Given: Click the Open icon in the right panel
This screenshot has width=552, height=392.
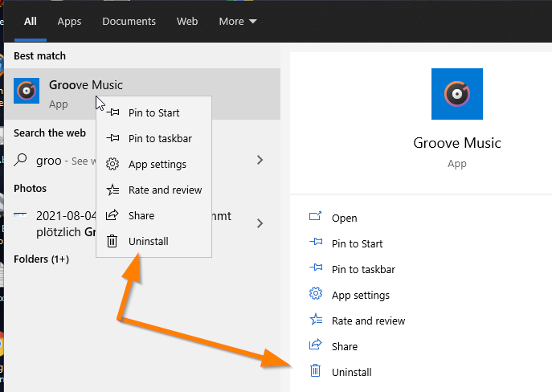Looking at the screenshot, I should pos(316,218).
